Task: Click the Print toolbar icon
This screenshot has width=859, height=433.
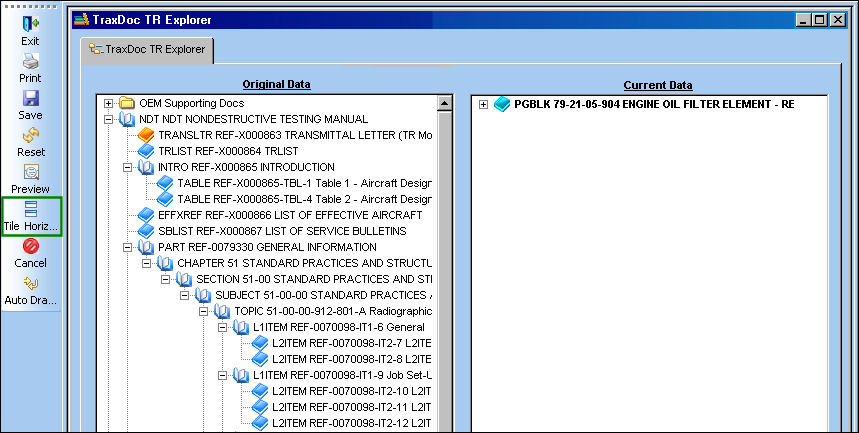Action: 31,61
